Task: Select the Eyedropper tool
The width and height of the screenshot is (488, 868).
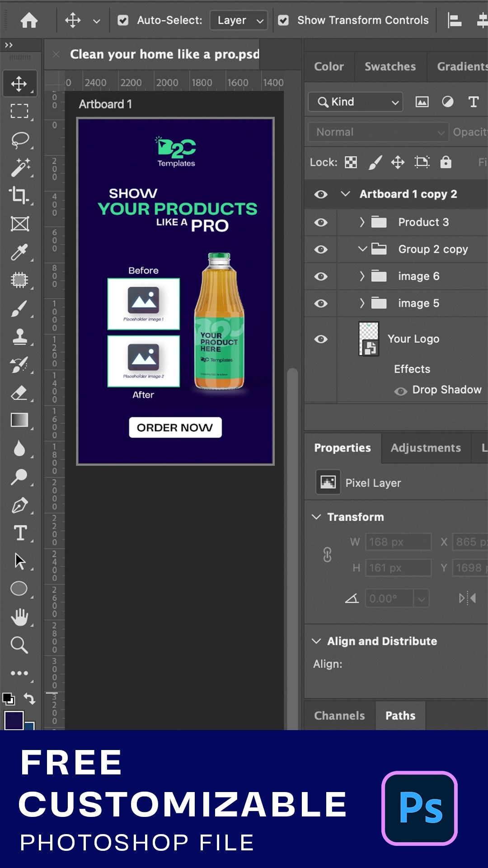Action: point(19,252)
